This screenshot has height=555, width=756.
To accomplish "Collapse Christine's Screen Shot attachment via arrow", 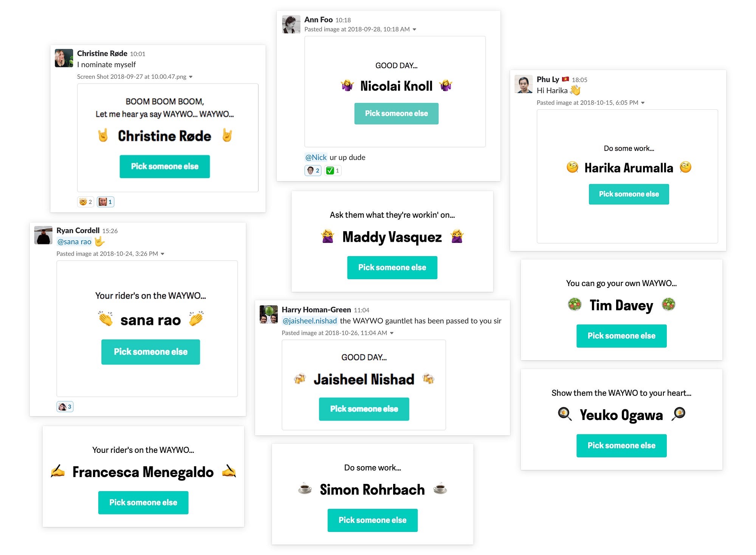I will pyautogui.click(x=191, y=77).
